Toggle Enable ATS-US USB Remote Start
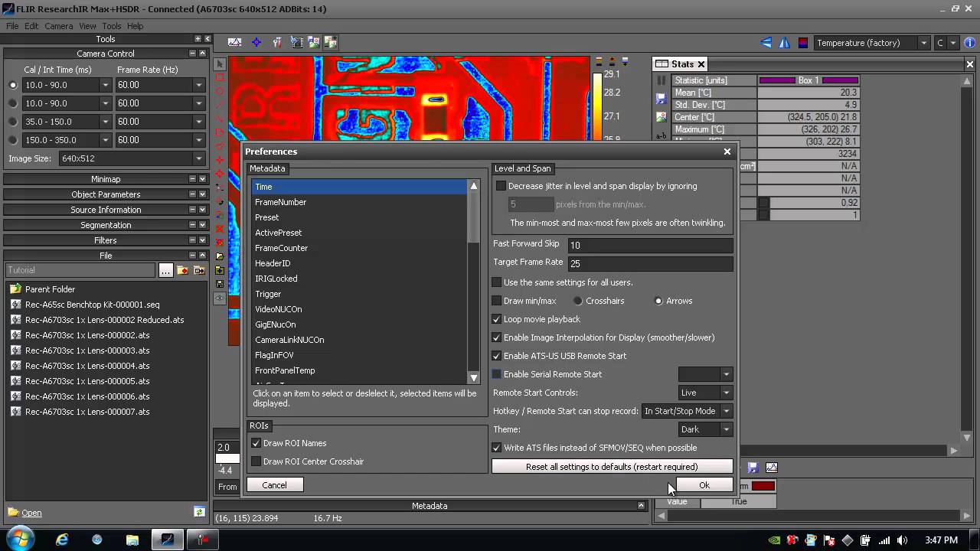Image resolution: width=980 pixels, height=551 pixels. tap(496, 356)
